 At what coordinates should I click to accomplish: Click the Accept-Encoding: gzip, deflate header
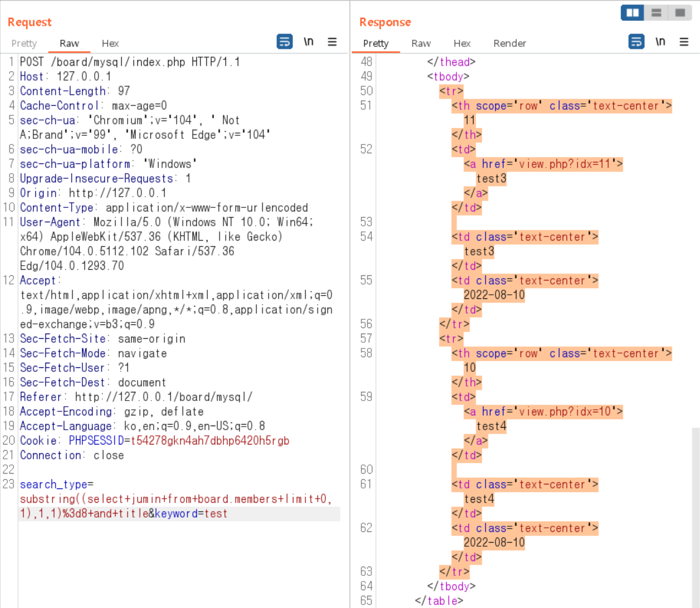(112, 412)
